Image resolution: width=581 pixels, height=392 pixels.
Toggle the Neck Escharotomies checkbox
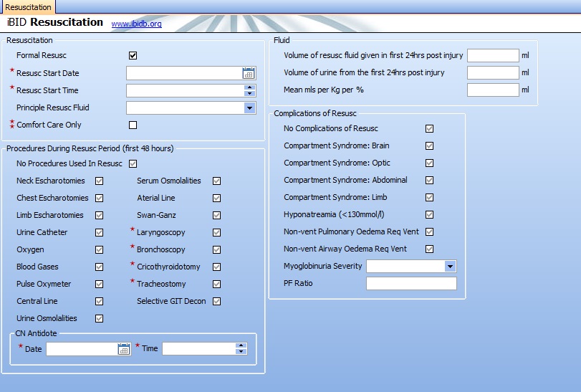click(x=100, y=181)
